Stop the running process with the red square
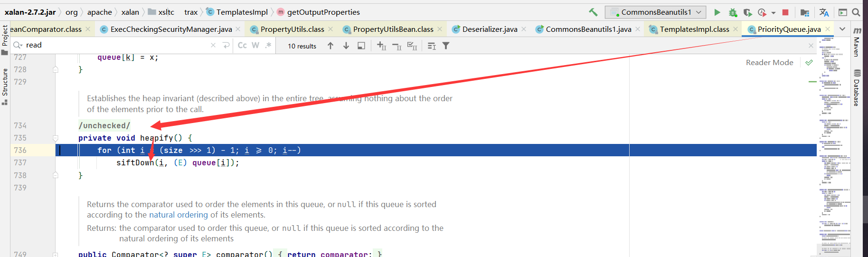Viewport: 868px width, 257px height. 785,12
